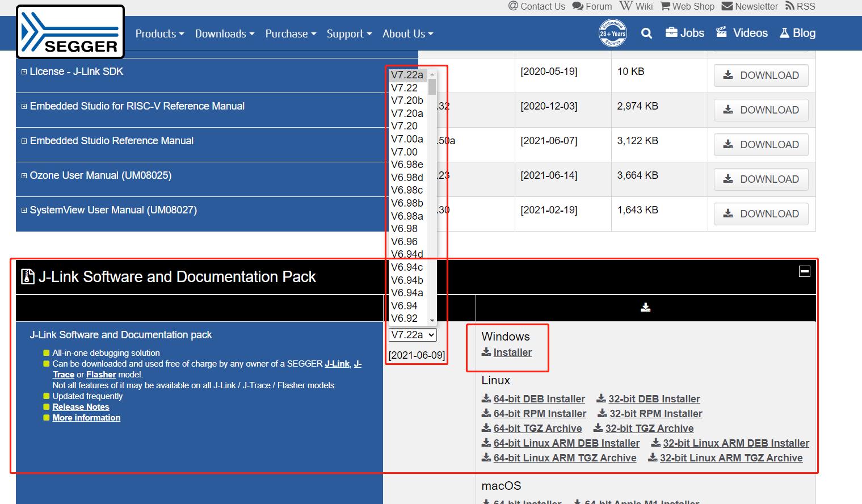Pick version V6.96 from the list
The width and height of the screenshot is (862, 504).
(407, 242)
